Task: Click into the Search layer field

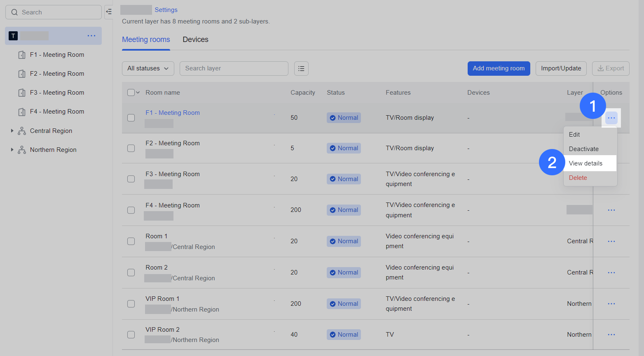Action: 234,68
